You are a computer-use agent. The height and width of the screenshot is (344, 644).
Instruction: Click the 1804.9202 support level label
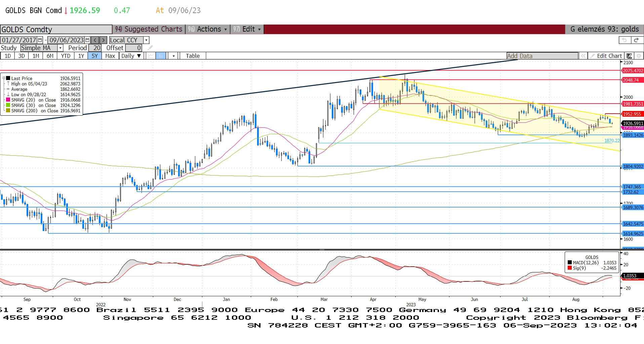click(633, 166)
